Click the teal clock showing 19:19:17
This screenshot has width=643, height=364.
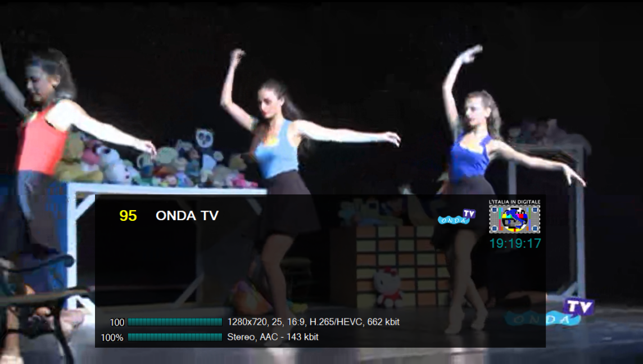515,243
